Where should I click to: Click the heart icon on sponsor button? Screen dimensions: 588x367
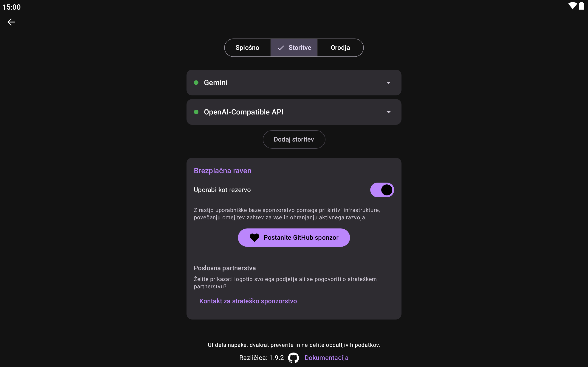point(254,237)
